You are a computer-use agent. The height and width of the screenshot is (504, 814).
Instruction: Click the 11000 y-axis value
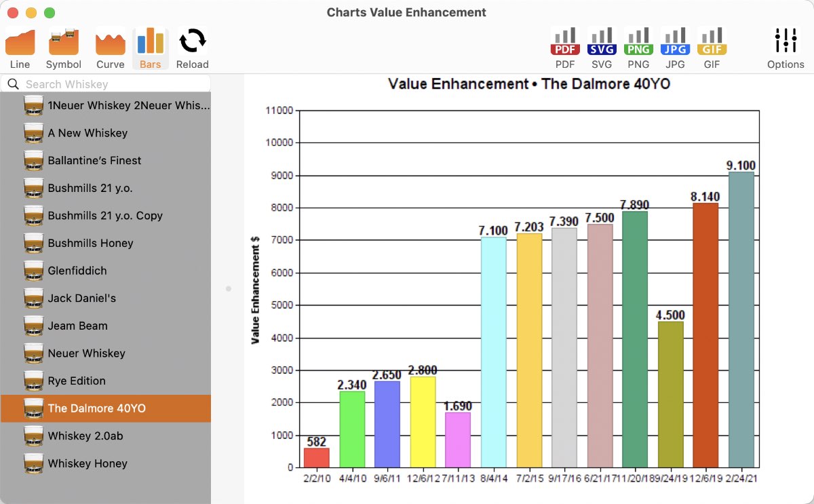coord(280,111)
